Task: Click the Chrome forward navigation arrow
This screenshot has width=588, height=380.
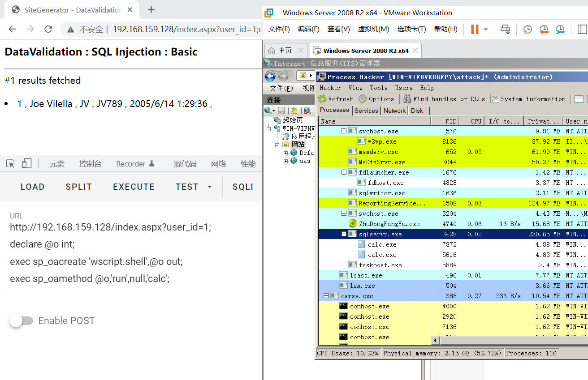Action: tap(30, 29)
